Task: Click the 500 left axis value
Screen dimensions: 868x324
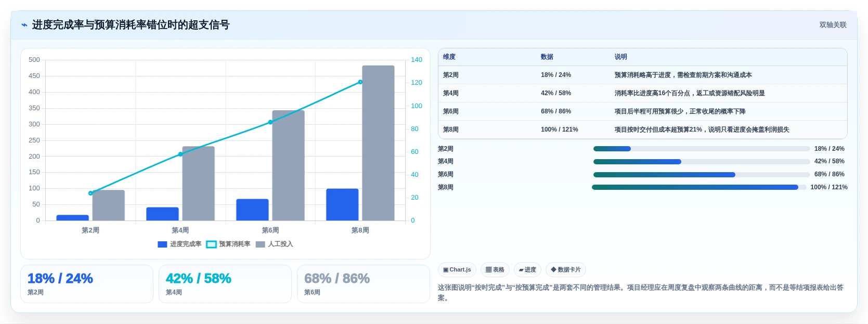Action: pos(34,60)
